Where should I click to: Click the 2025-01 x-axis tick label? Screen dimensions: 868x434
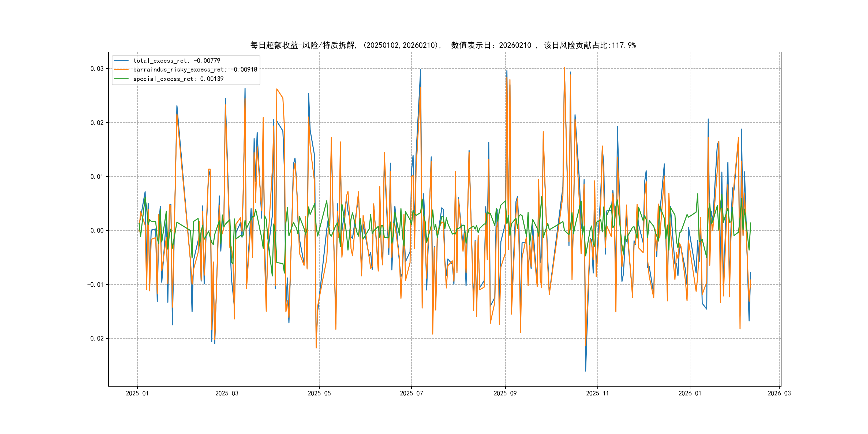click(x=137, y=393)
